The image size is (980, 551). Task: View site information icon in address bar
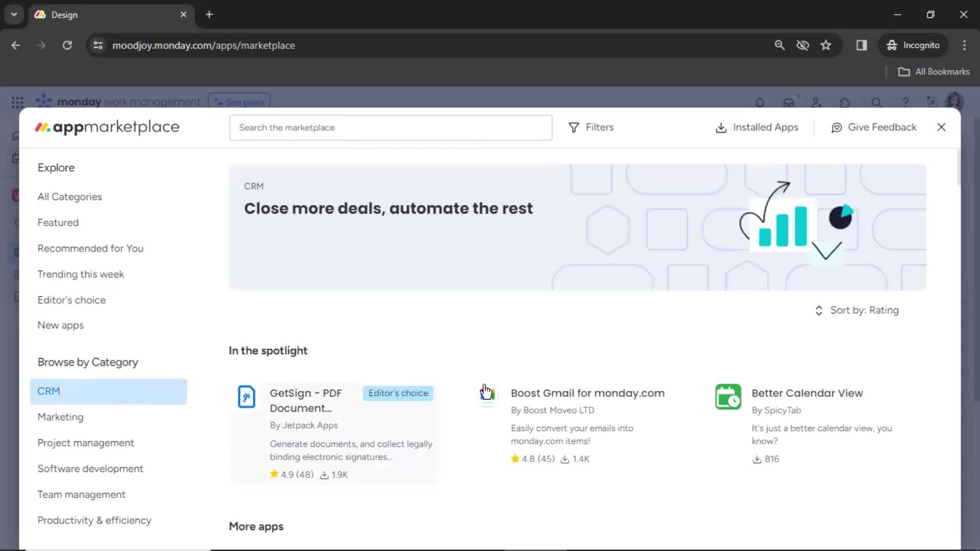pyautogui.click(x=98, y=45)
